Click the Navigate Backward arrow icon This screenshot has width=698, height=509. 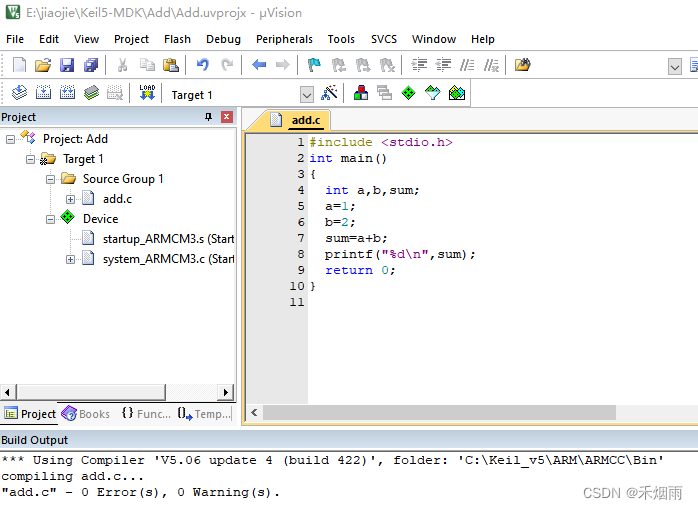click(259, 65)
